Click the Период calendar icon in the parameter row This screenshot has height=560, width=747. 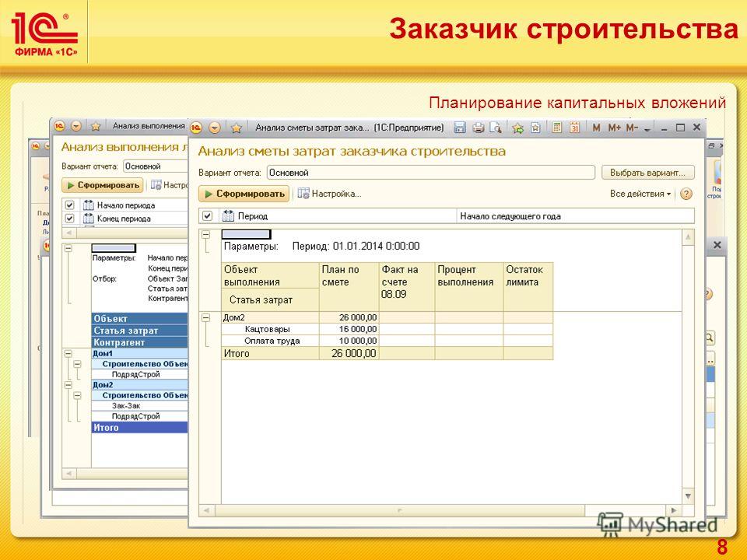228,215
